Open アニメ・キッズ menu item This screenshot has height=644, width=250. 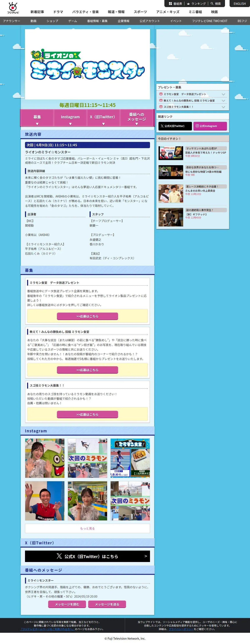click(x=168, y=12)
